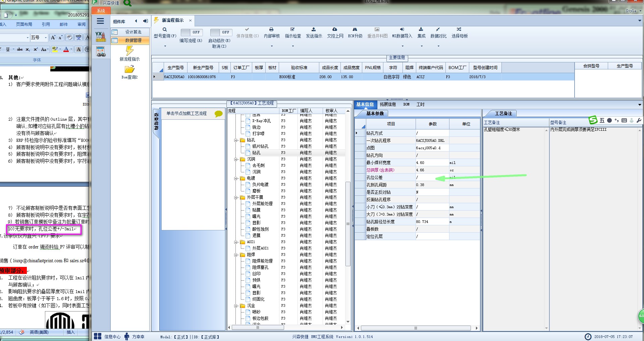Collapse the 电镀 folder in process tree
The height and width of the screenshot is (341, 644).
(236, 178)
